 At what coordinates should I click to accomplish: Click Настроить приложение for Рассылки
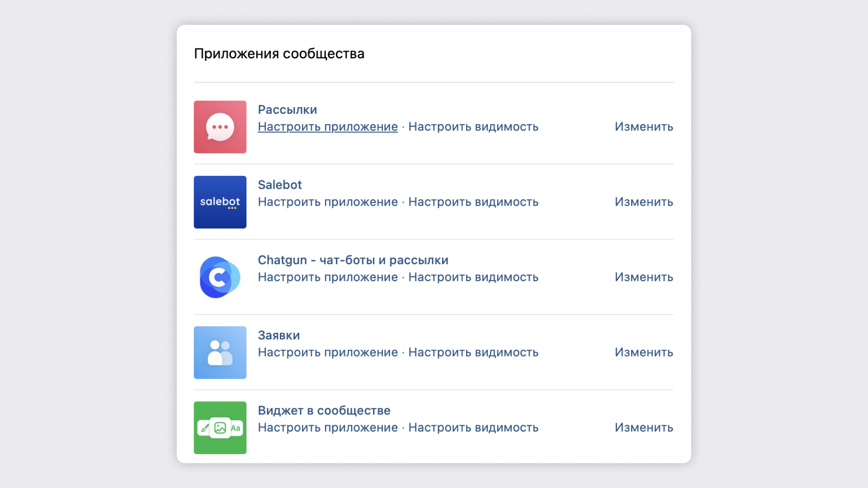coord(328,127)
